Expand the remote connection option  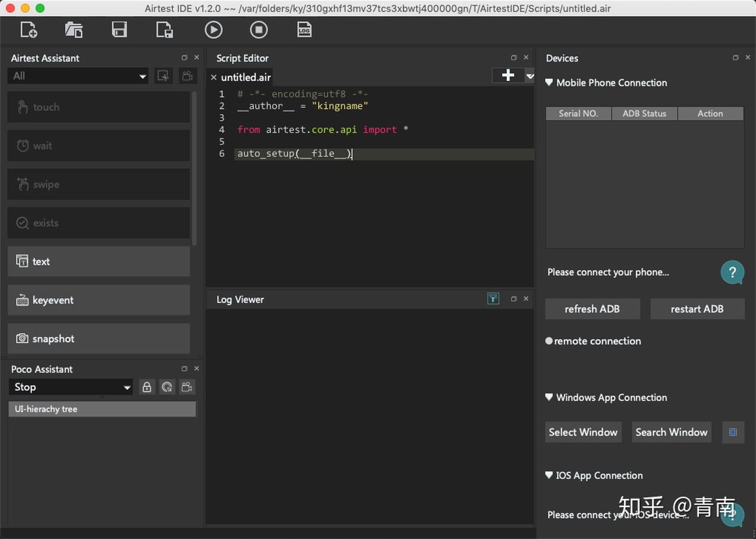click(549, 341)
